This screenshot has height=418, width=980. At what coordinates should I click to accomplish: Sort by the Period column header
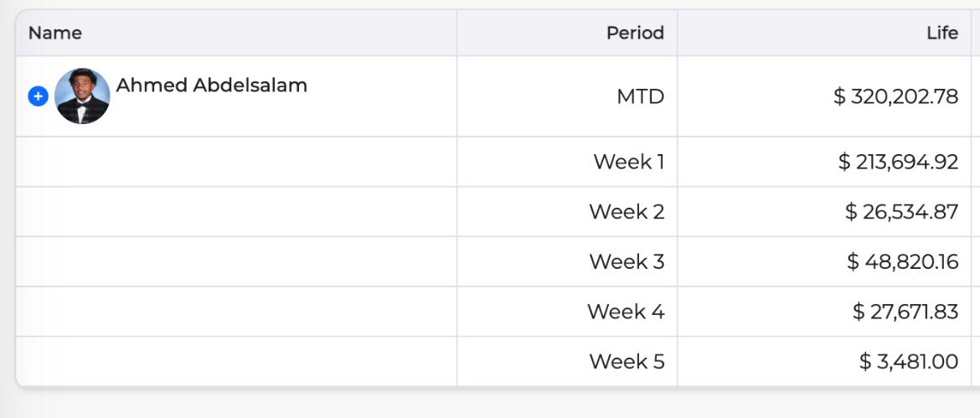(635, 33)
